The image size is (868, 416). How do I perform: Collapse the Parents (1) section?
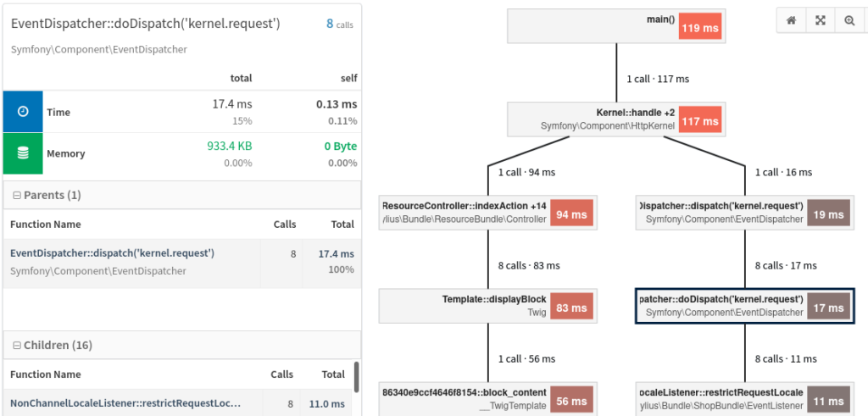[17, 195]
